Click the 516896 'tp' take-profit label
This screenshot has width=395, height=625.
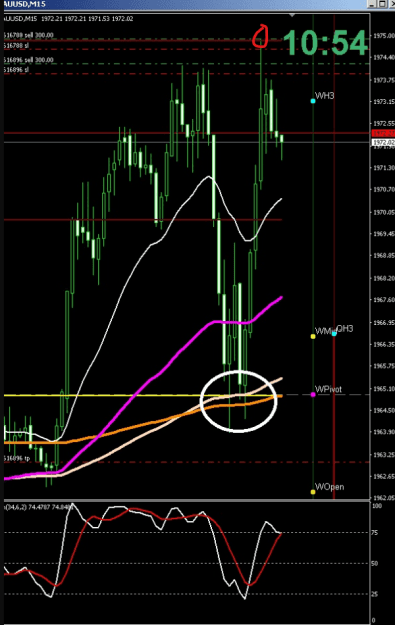point(17,458)
